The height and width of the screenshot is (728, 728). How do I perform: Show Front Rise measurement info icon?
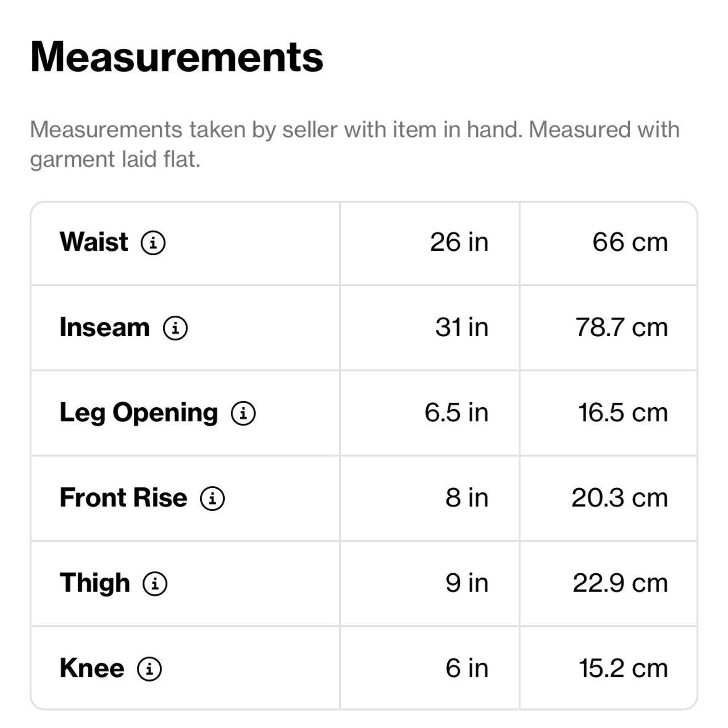tap(212, 498)
